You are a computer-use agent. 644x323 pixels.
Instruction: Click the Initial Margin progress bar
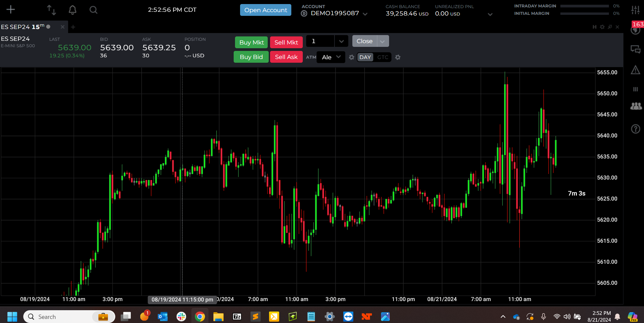click(x=585, y=13)
